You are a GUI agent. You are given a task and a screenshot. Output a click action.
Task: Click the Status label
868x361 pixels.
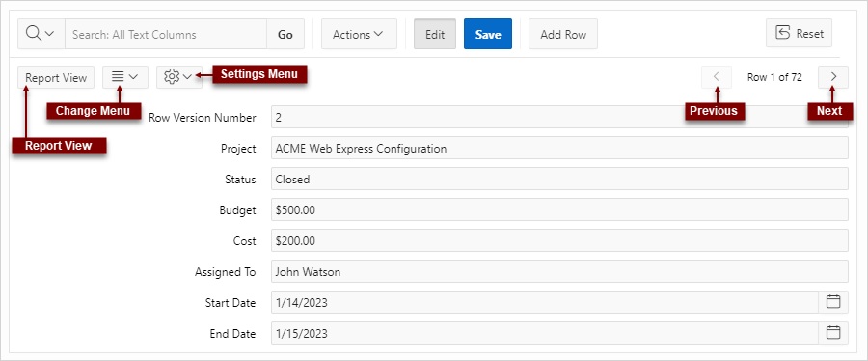(240, 180)
